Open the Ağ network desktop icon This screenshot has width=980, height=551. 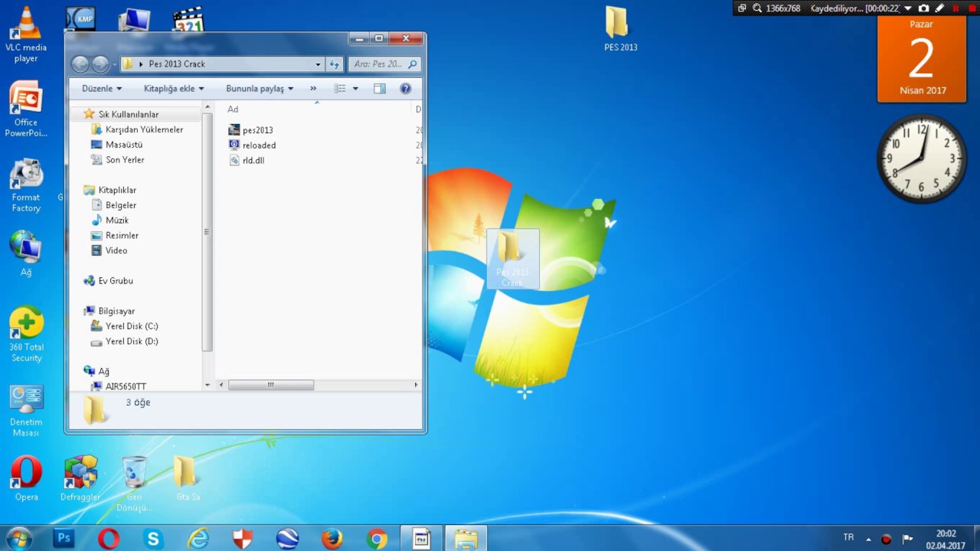(26, 253)
